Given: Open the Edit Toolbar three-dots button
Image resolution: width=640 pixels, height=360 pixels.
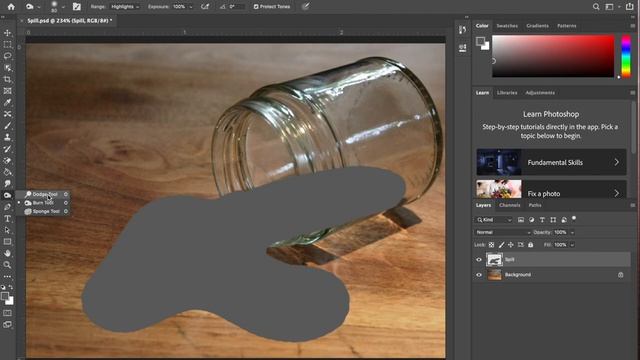Looking at the screenshot, I should (7, 277).
